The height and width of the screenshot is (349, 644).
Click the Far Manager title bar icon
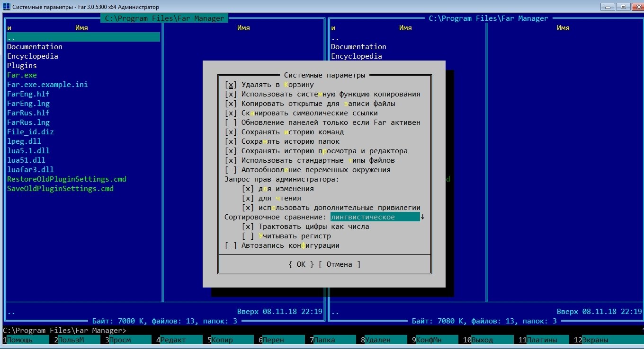click(x=7, y=7)
